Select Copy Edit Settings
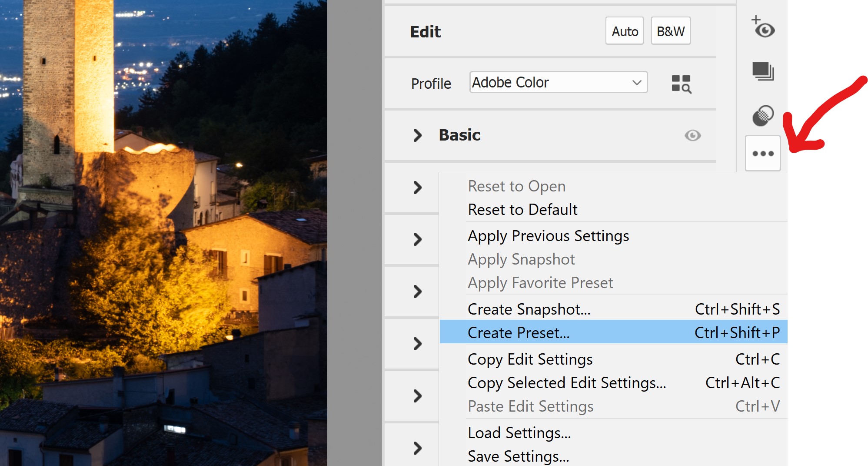Viewport: 868px width, 466px height. [x=613, y=359]
